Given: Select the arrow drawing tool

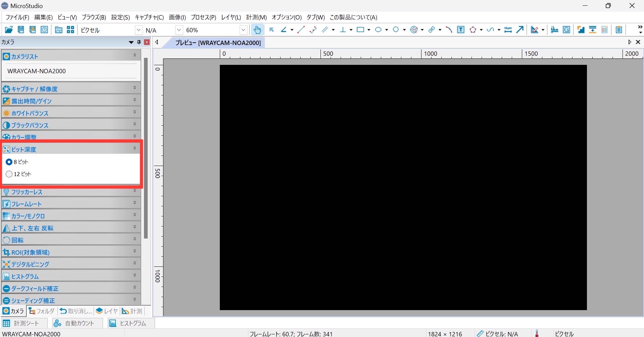Looking at the screenshot, I should (520, 30).
